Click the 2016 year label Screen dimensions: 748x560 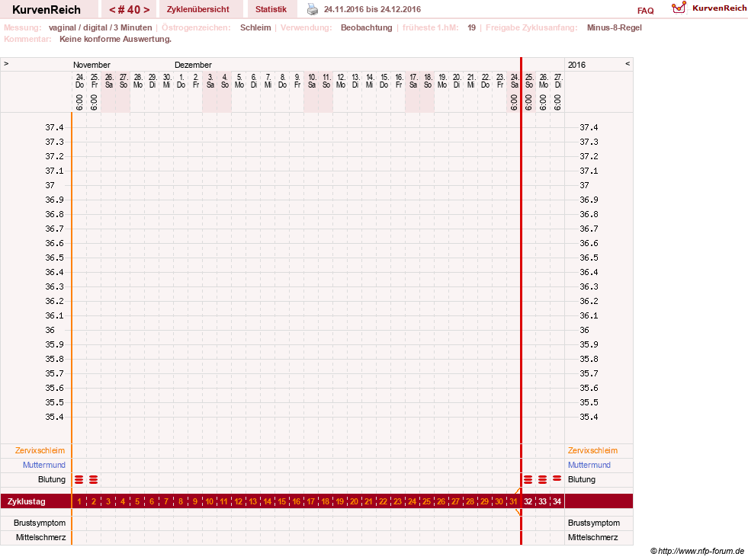(576, 65)
